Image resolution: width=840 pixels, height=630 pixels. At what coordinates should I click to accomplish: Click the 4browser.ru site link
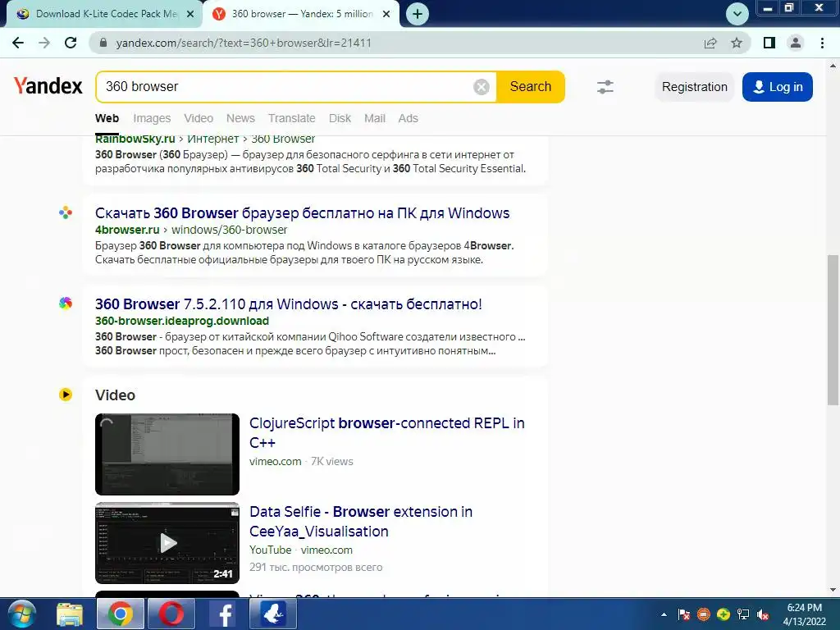pyautogui.click(x=127, y=230)
